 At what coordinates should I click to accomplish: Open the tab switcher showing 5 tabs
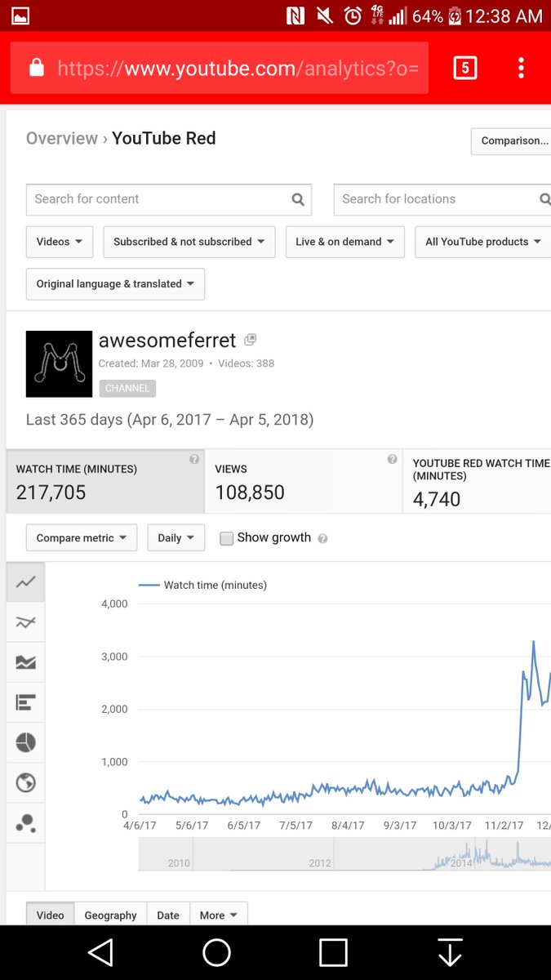coord(464,68)
